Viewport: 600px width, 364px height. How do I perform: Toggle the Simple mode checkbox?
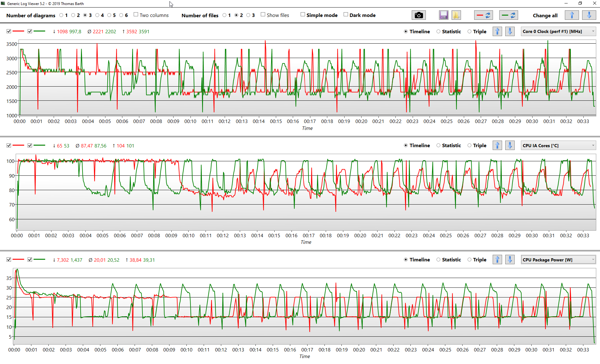click(x=303, y=15)
